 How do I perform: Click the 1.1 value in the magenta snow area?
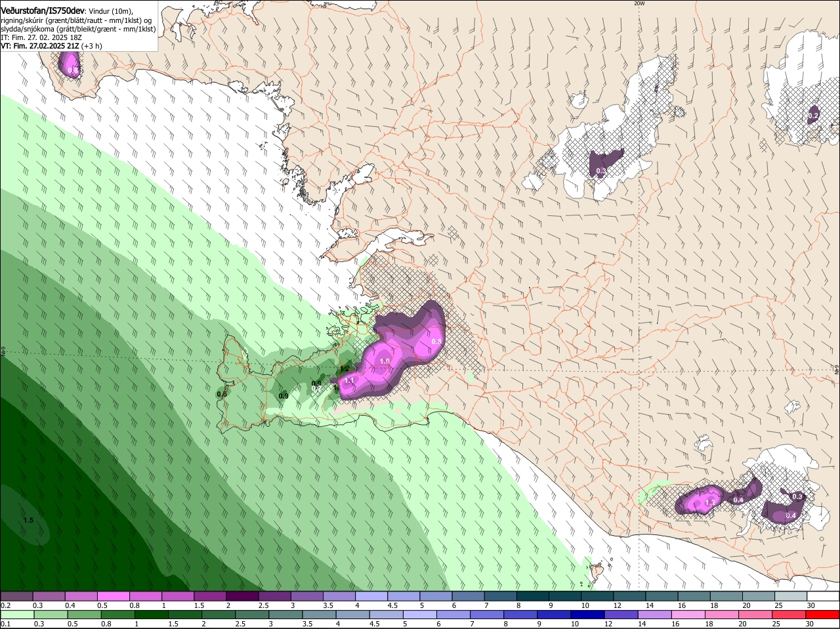[x=349, y=380]
